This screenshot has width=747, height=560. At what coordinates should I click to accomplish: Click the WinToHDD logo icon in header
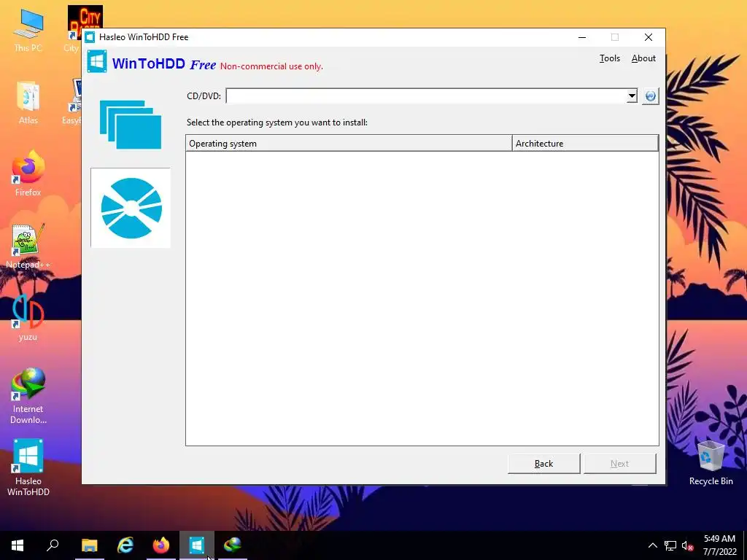coord(97,62)
